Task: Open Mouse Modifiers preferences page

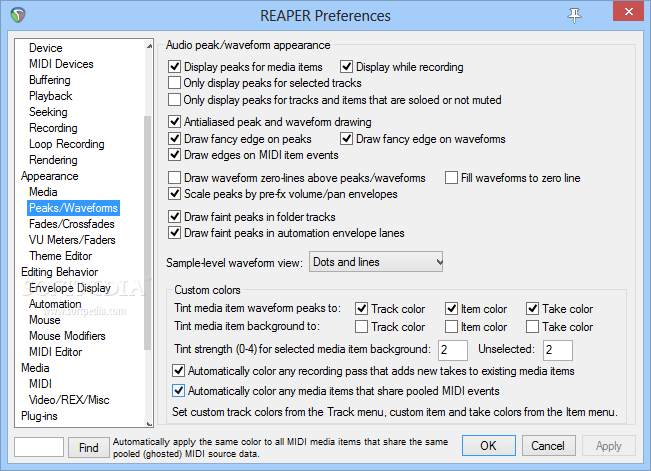Action: click(67, 336)
